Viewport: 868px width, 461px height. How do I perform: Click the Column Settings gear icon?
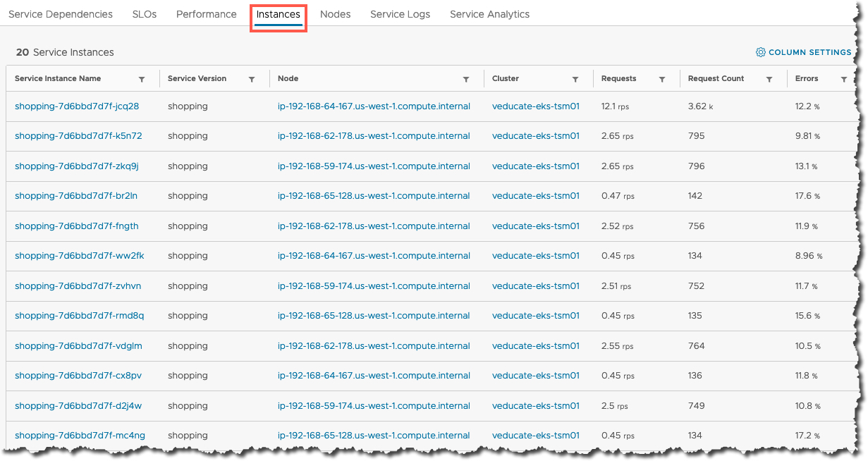761,52
